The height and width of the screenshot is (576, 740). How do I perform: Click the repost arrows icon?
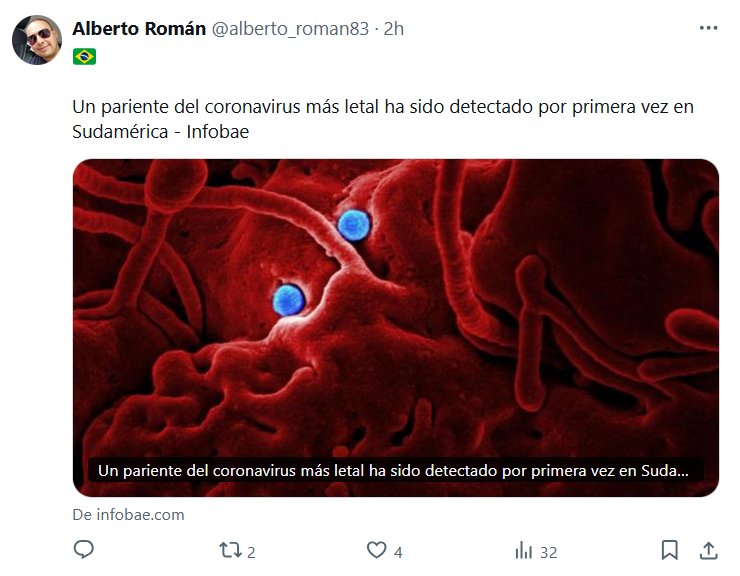[230, 550]
